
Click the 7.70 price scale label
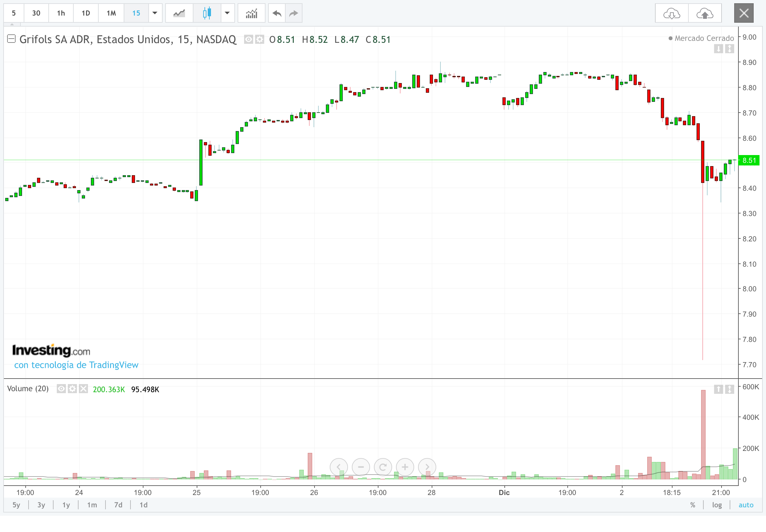tap(749, 365)
